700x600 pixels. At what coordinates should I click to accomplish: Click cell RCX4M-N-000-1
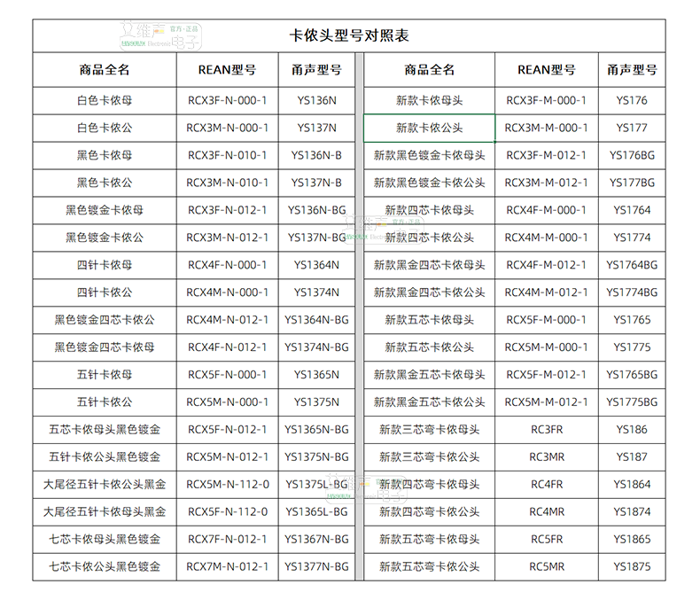point(227,292)
